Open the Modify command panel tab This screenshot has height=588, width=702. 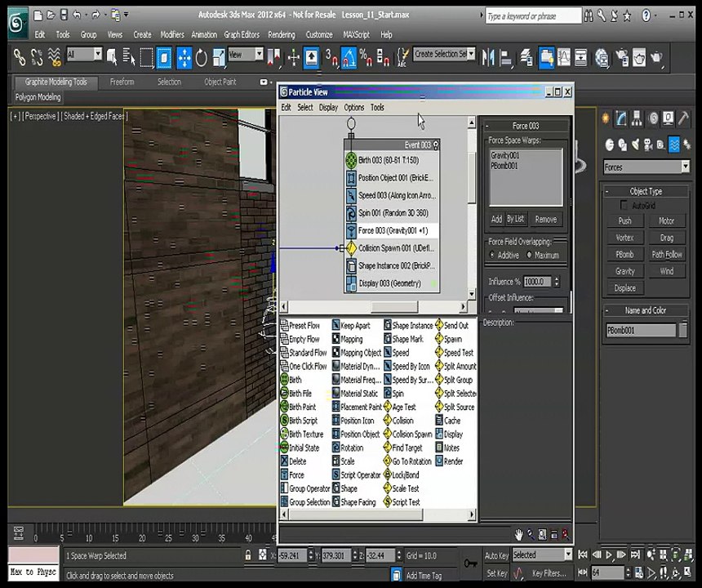[621, 118]
